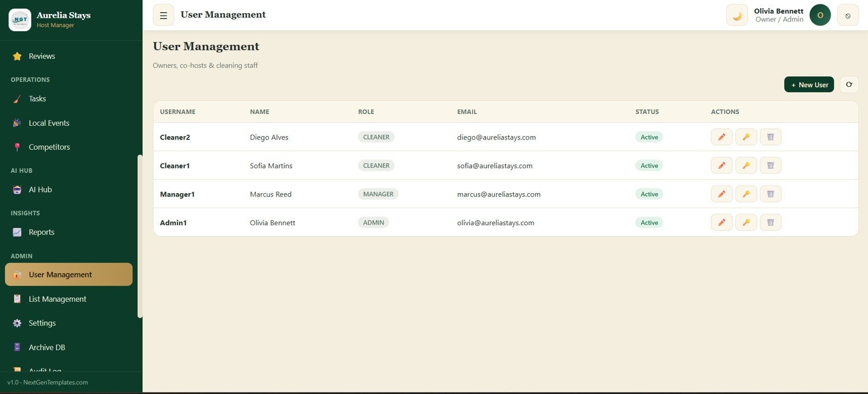Create a New User

pyautogui.click(x=809, y=85)
